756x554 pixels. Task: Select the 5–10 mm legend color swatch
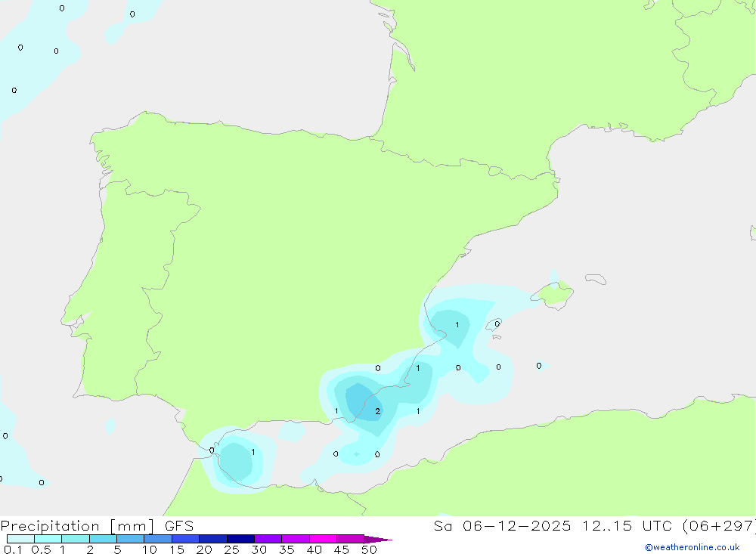(131, 539)
